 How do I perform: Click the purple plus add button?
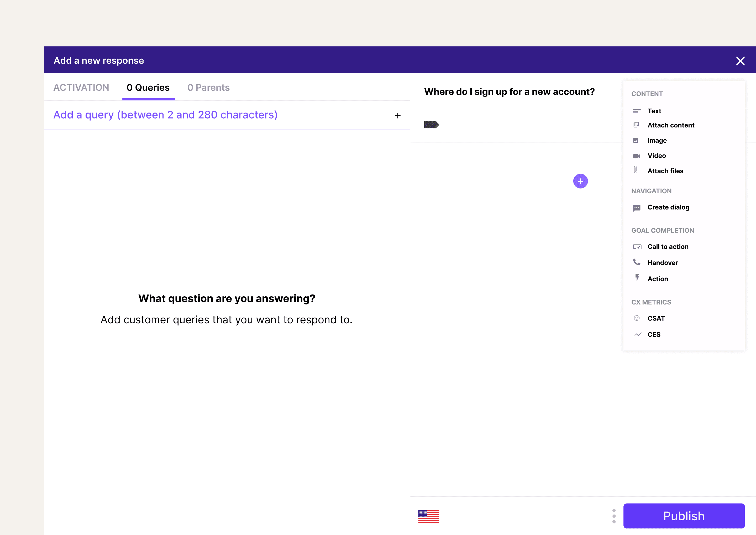tap(580, 181)
